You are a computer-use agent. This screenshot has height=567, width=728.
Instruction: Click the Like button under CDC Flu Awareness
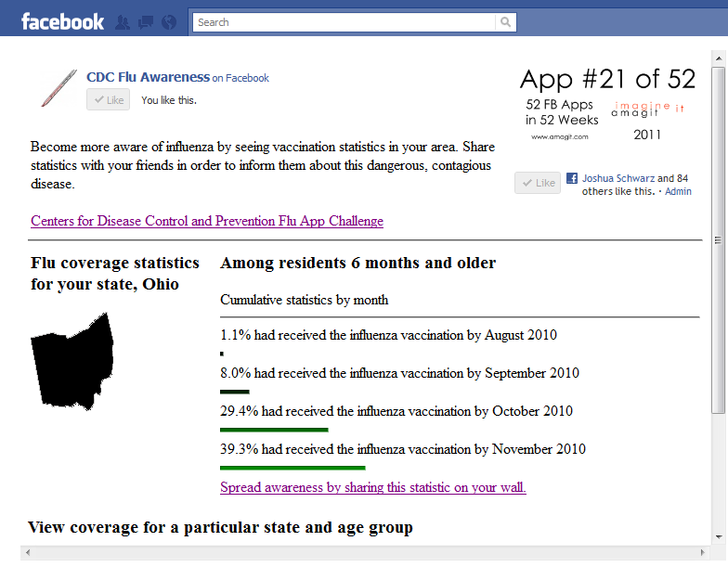(108, 100)
